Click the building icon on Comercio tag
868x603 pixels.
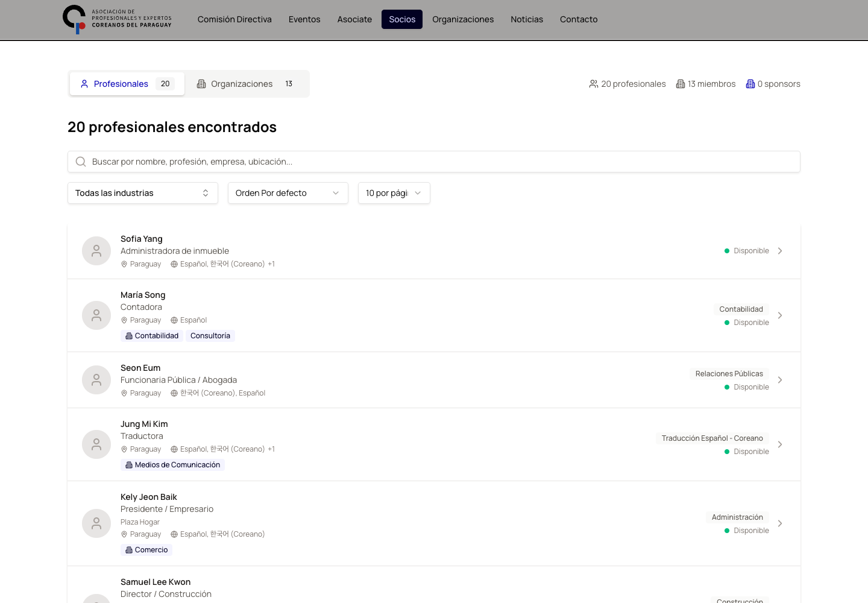coord(129,550)
